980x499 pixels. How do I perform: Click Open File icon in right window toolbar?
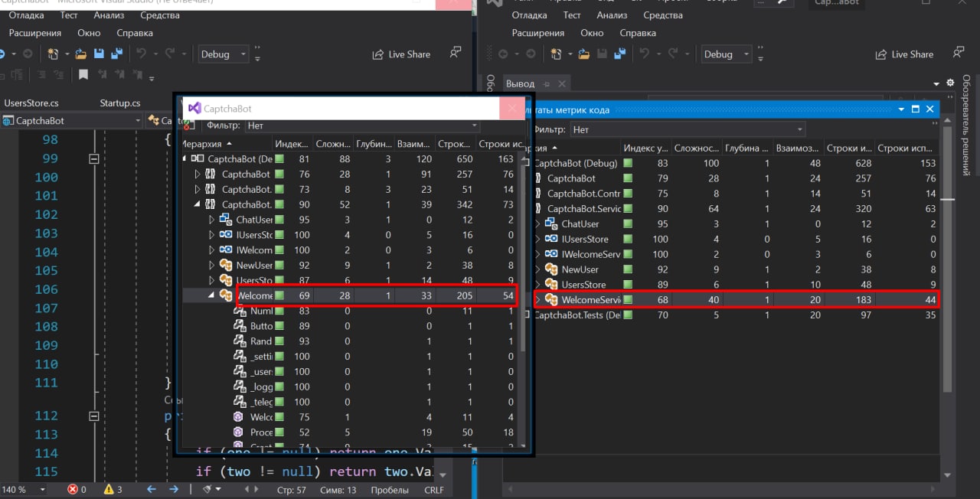point(584,54)
